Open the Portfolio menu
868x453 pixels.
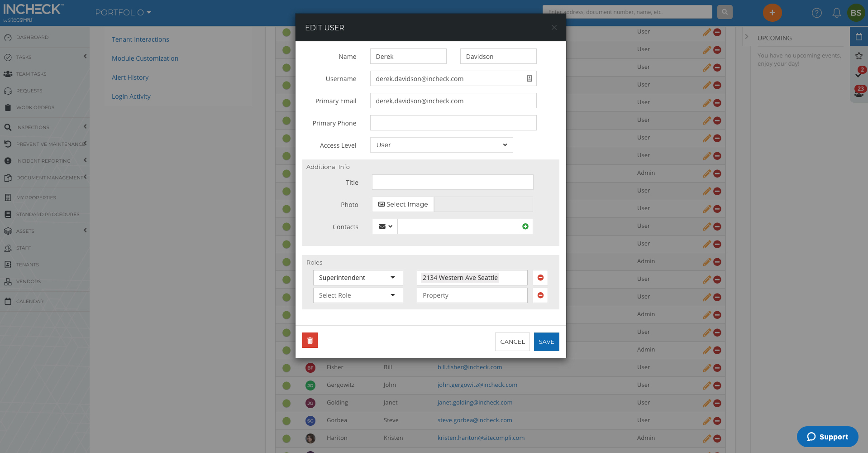(x=123, y=13)
